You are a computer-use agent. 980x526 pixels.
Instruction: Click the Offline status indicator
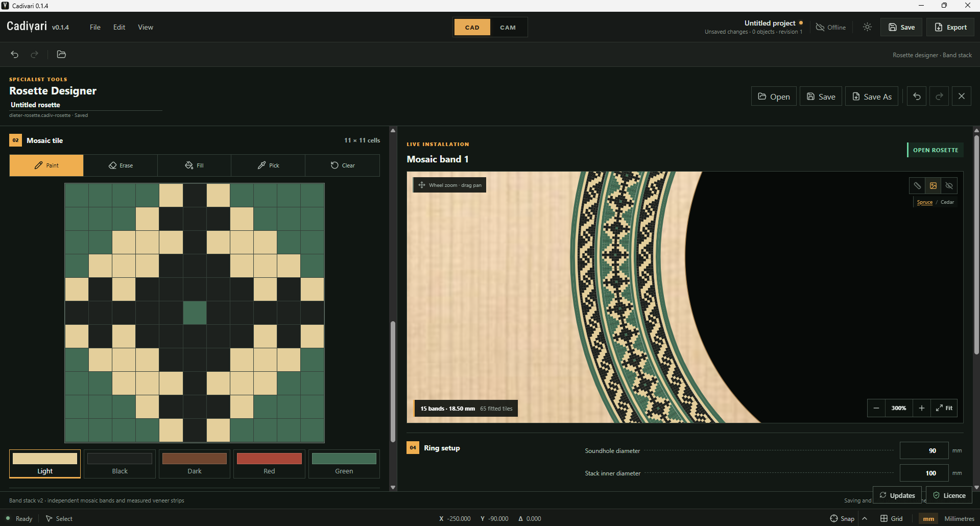831,27
